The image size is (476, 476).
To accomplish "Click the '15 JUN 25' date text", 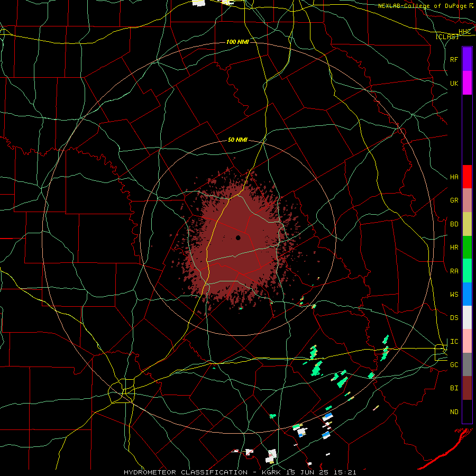I will [308, 472].
